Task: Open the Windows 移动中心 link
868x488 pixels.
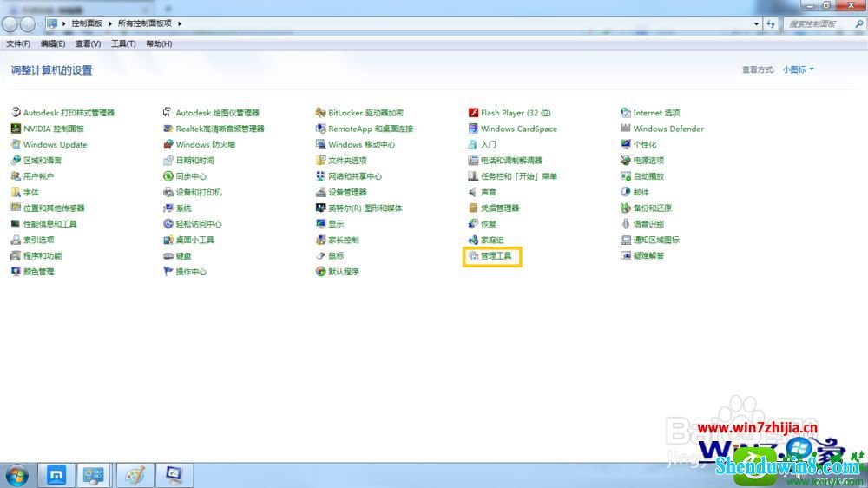Action: pos(361,144)
